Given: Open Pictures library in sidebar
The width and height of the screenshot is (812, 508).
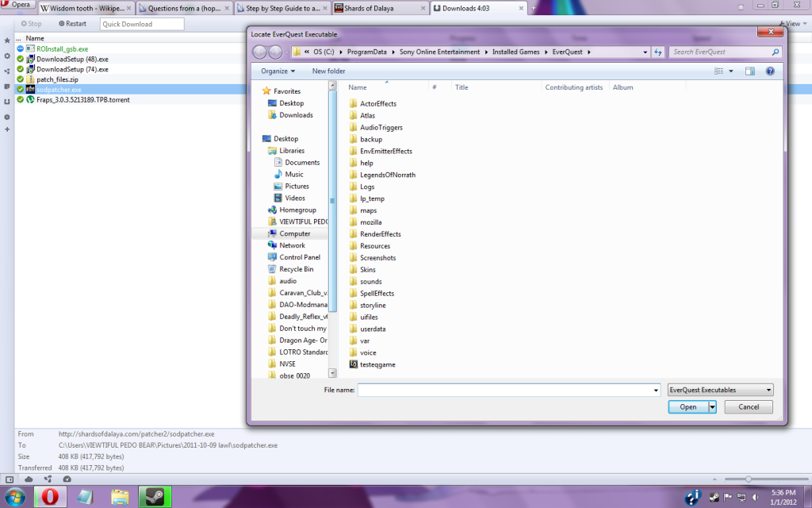Looking at the screenshot, I should pyautogui.click(x=297, y=186).
